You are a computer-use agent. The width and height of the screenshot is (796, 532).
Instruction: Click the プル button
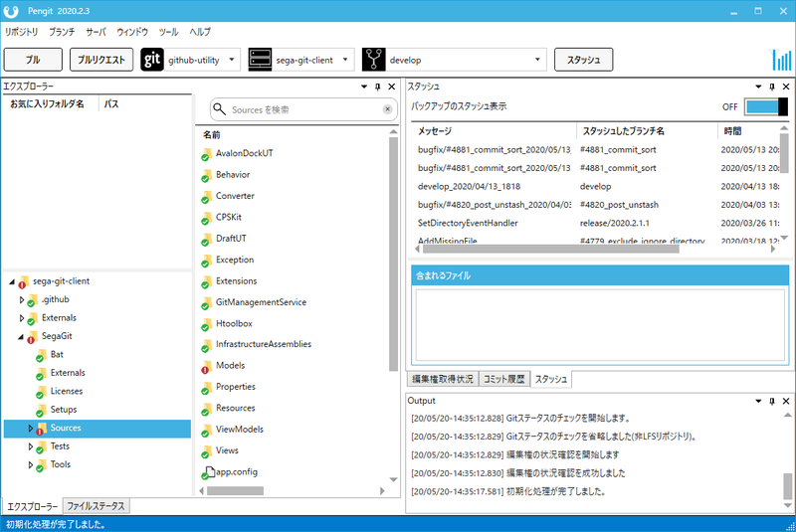pyautogui.click(x=33, y=60)
